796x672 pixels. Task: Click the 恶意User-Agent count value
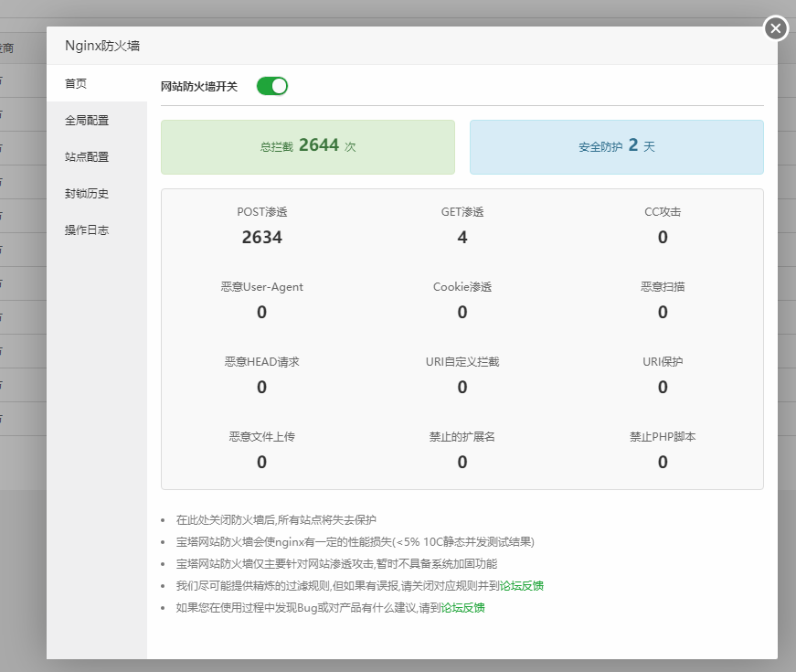[x=261, y=312]
